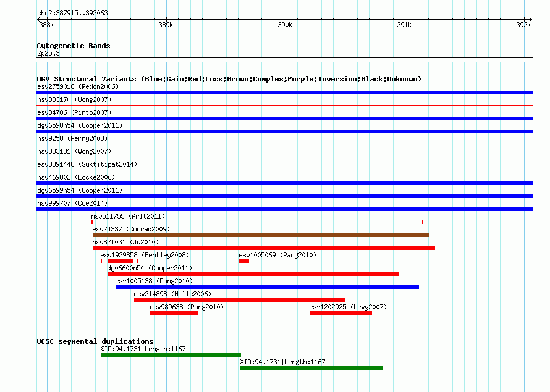Image resolution: width=550 pixels, height=392 pixels.
Task: Select the esv1202925 (Levy2007) red bar
Action: (x=341, y=313)
